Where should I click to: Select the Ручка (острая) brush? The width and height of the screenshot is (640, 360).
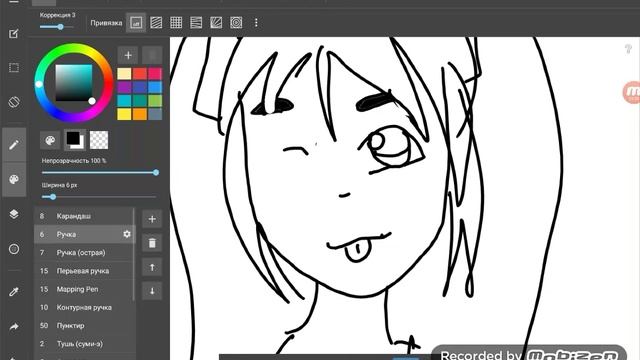tap(84, 253)
